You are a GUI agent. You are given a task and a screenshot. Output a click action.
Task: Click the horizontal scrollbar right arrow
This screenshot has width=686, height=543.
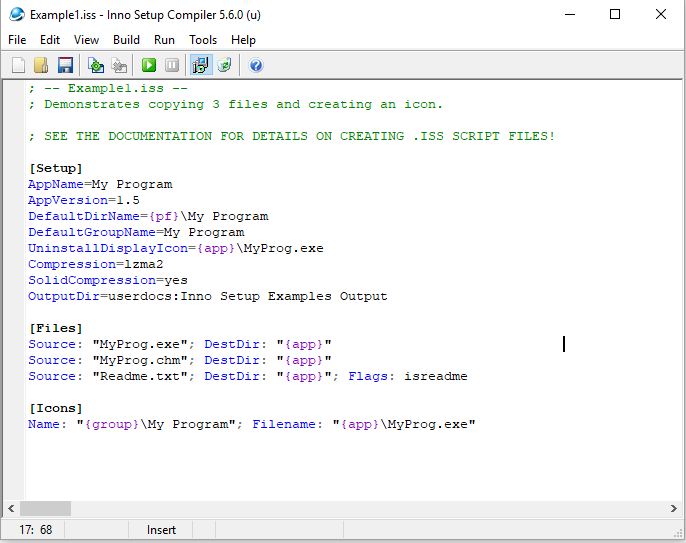[x=676, y=509]
